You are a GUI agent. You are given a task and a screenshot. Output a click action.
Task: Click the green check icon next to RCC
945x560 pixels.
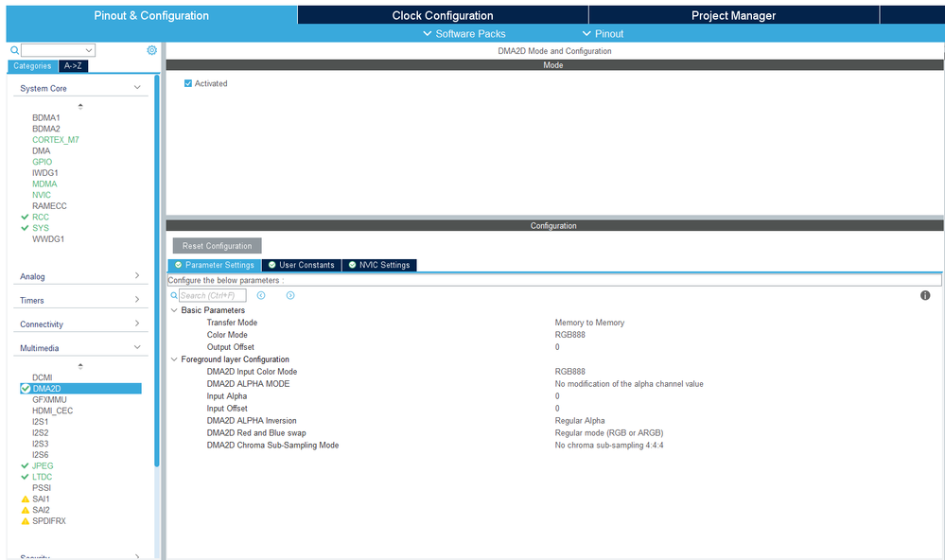coord(25,217)
